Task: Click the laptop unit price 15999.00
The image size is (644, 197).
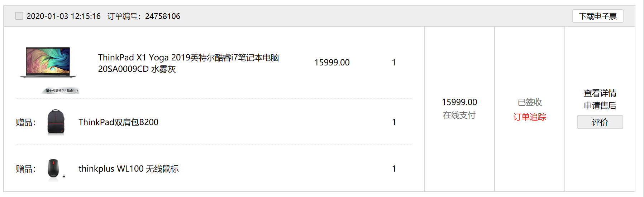Action: point(332,63)
